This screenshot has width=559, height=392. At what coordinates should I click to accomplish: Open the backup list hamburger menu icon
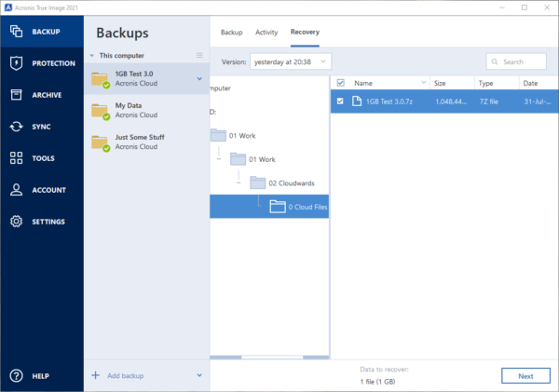199,55
